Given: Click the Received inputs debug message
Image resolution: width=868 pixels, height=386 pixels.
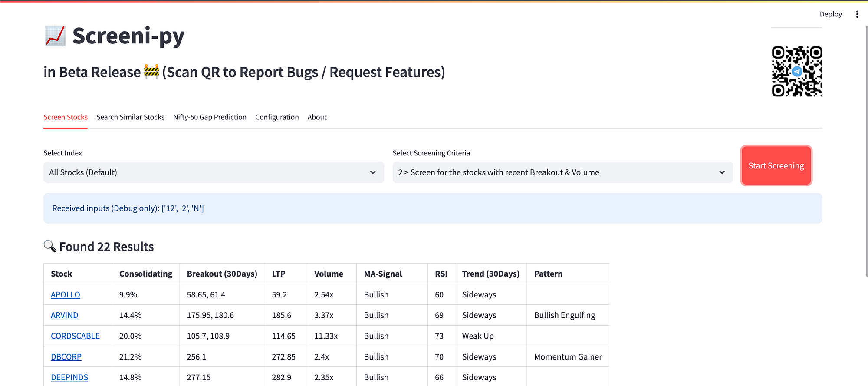Looking at the screenshot, I should pos(433,208).
